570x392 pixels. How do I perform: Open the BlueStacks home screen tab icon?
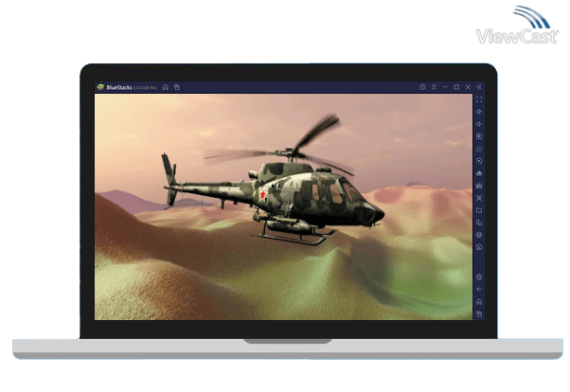(x=166, y=87)
